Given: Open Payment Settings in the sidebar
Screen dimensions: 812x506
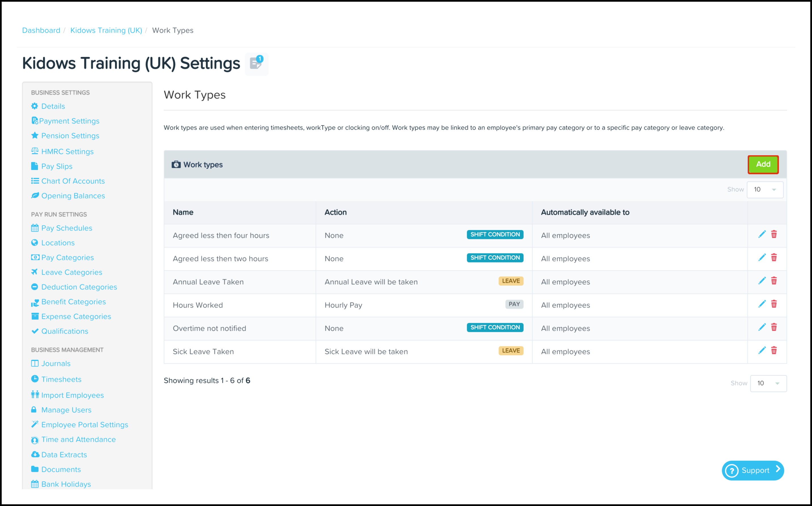Looking at the screenshot, I should [x=69, y=121].
